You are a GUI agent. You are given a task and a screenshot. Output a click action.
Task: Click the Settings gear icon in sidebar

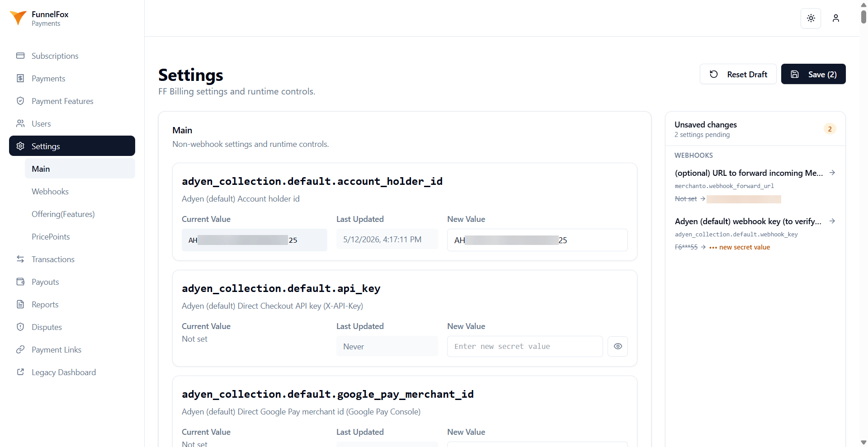pos(20,146)
